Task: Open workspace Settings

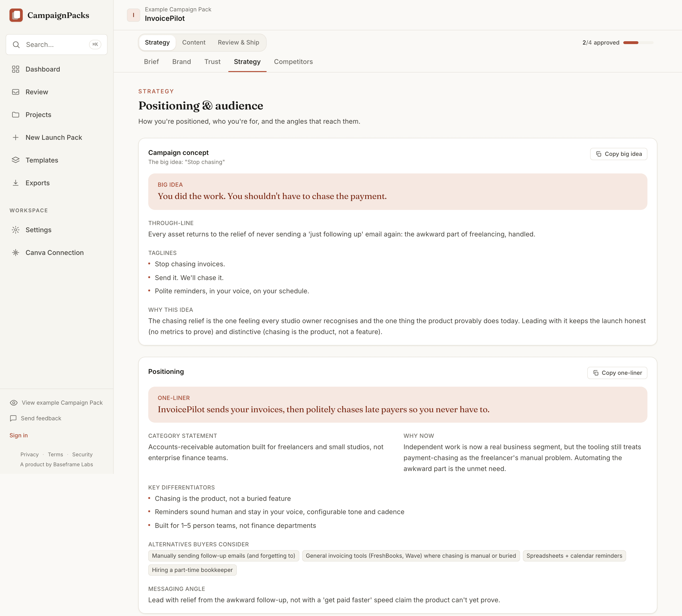Action: click(x=57, y=230)
